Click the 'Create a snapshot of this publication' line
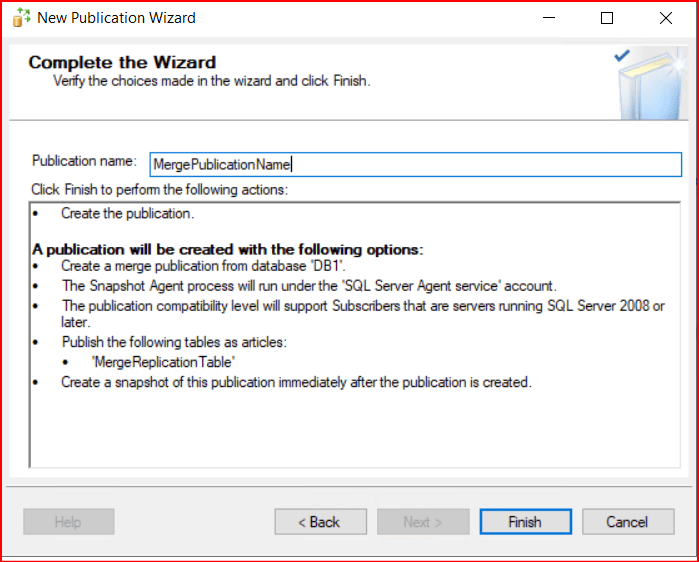The height and width of the screenshot is (562, 699). [296, 382]
